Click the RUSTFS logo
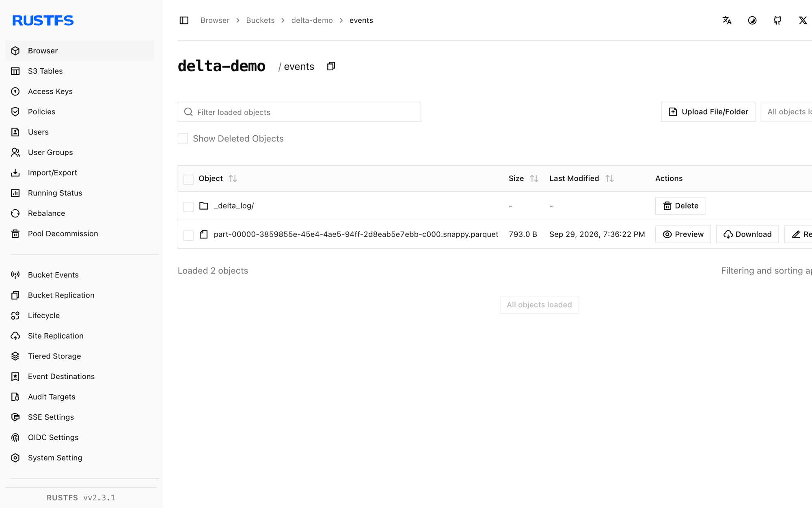 [x=43, y=20]
